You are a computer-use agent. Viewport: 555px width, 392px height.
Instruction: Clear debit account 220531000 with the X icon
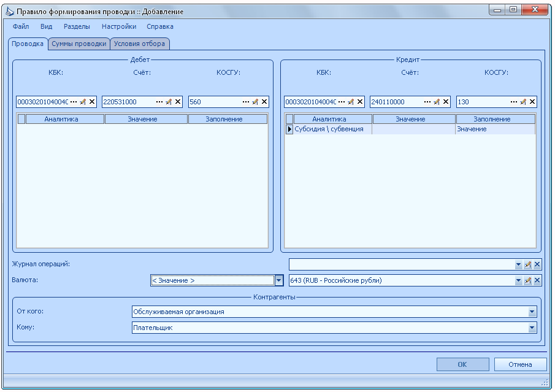[x=178, y=102]
